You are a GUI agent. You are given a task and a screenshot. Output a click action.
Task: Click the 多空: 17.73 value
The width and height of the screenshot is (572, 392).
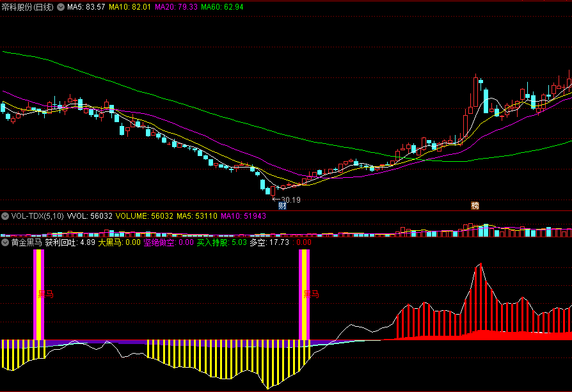click(x=269, y=242)
